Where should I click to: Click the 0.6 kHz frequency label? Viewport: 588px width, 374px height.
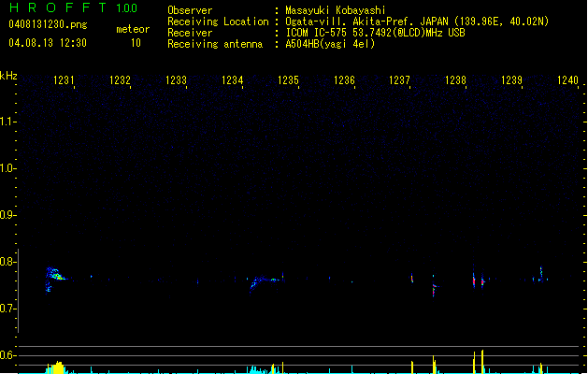click(x=7, y=355)
